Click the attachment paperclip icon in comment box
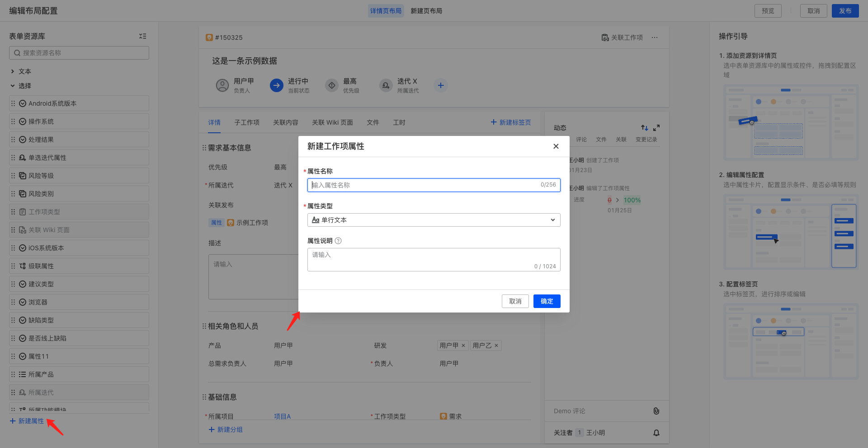868x448 pixels. click(656, 411)
